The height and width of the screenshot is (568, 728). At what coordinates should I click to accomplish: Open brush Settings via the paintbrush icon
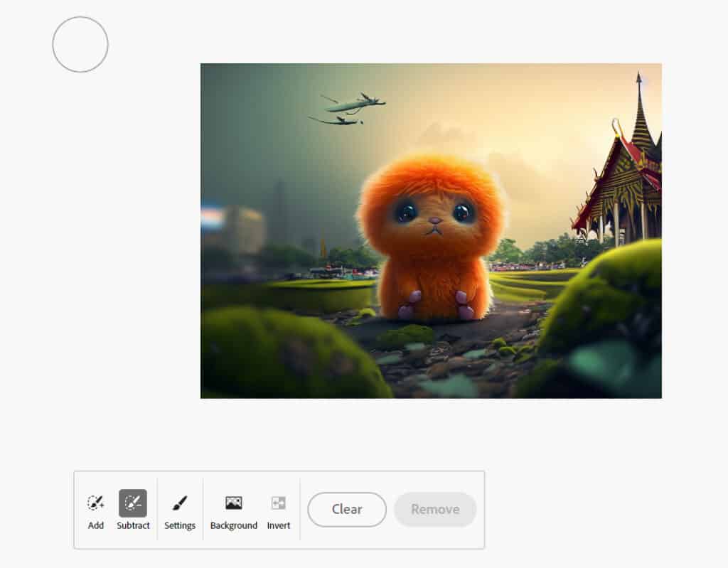coord(180,503)
